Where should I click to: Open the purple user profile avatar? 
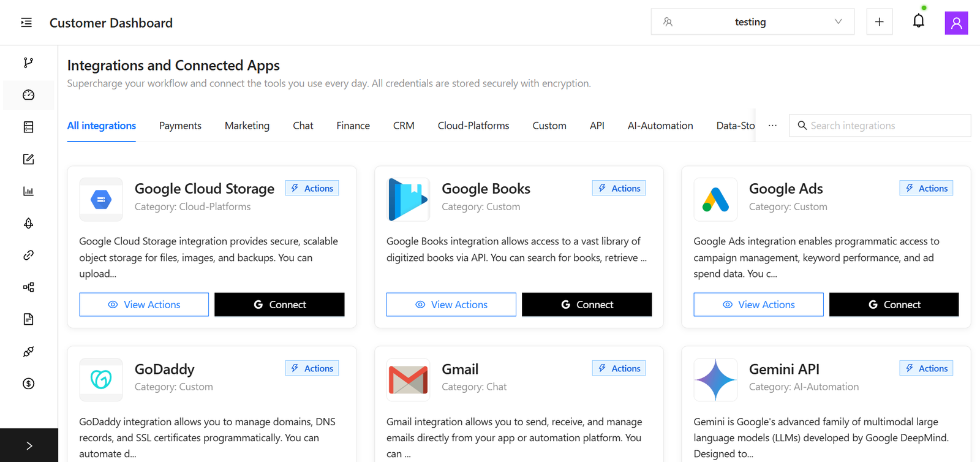point(956,23)
